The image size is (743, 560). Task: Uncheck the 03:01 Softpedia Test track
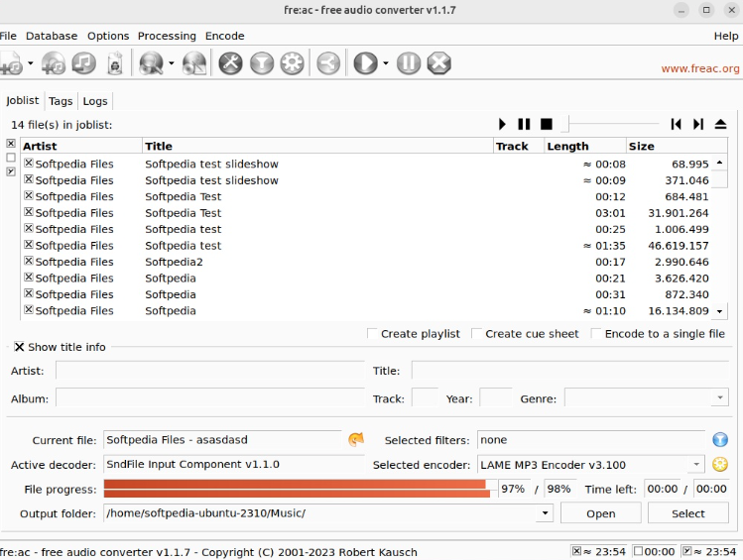[x=29, y=212]
